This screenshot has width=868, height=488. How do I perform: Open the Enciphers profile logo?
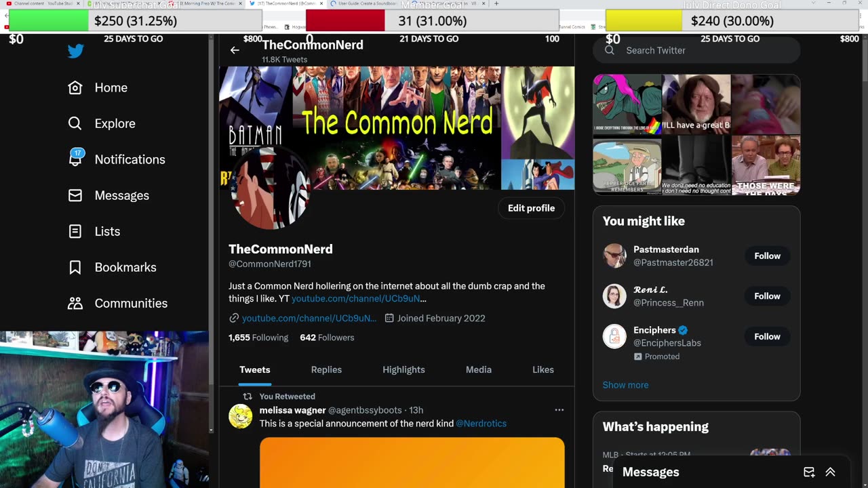(614, 336)
